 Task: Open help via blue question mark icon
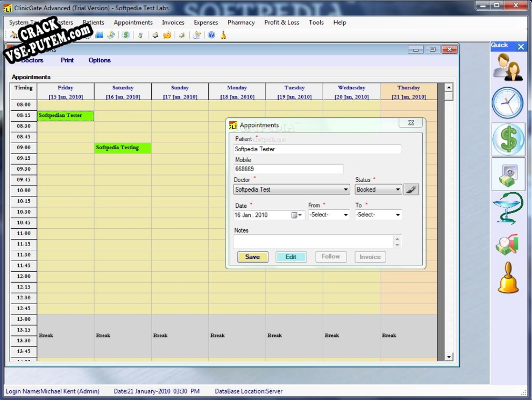[x=211, y=35]
